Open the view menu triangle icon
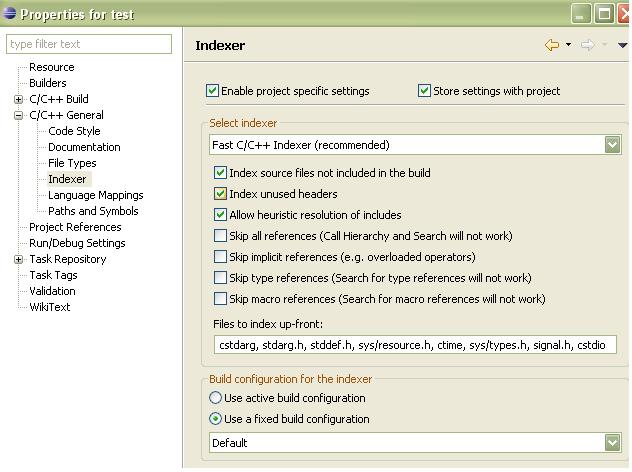 coord(622,45)
